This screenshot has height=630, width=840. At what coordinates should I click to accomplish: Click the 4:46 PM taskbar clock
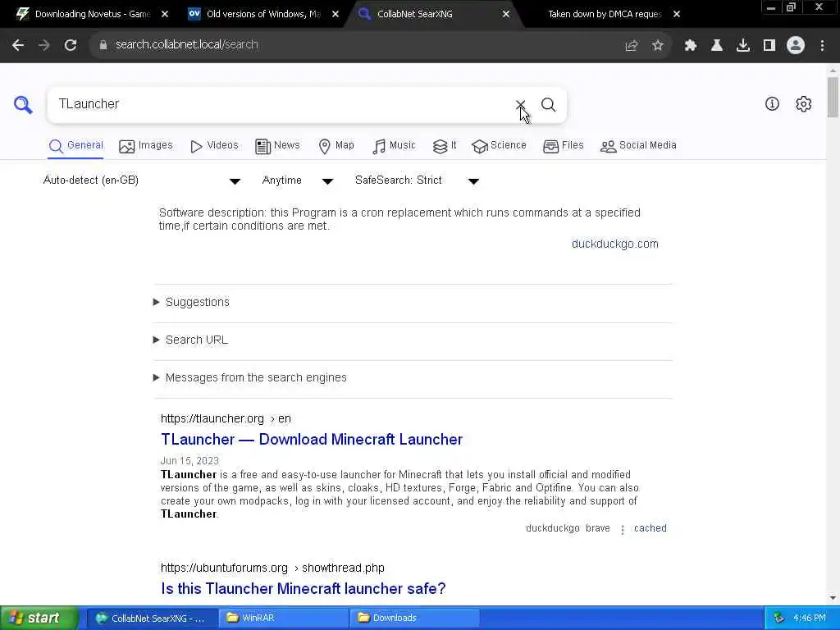coord(810,619)
